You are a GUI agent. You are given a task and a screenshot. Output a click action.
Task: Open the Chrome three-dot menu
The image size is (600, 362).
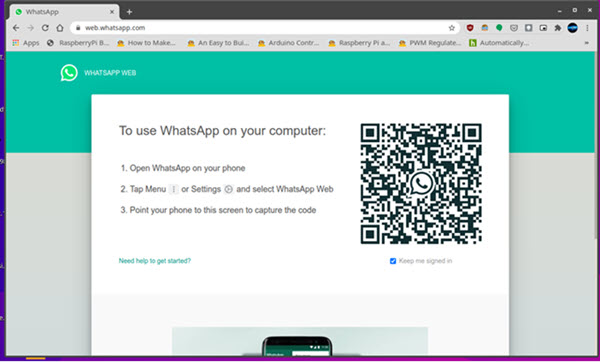(587, 28)
